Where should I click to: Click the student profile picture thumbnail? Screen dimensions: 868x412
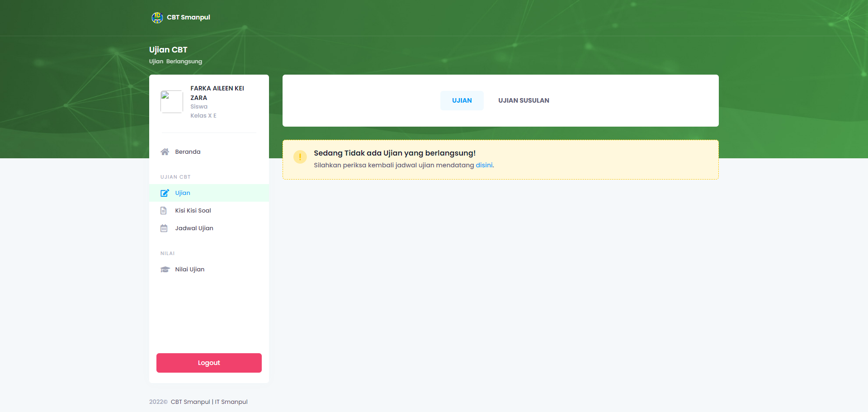pyautogui.click(x=172, y=102)
